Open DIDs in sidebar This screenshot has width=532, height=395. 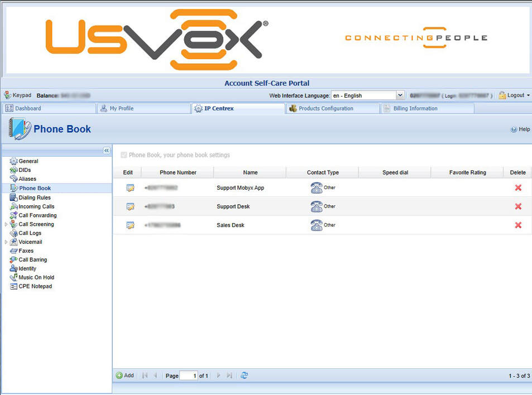(25, 170)
